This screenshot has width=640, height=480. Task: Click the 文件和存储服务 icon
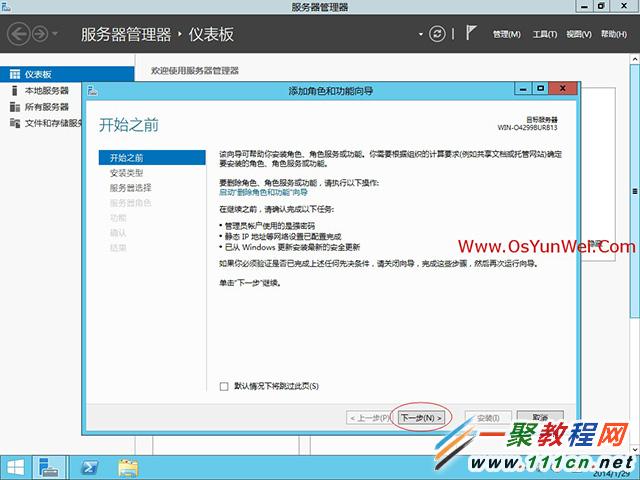(x=15, y=123)
